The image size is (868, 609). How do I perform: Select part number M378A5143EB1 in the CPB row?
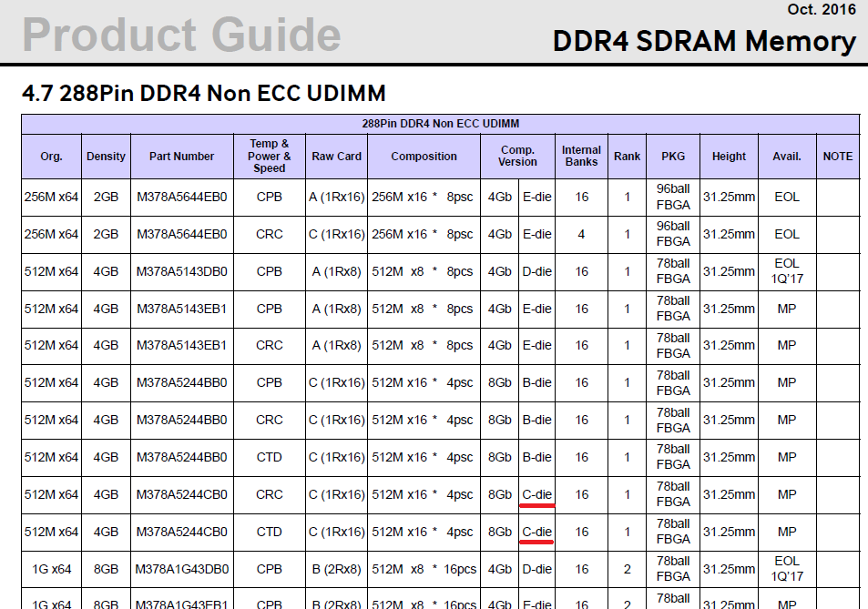point(181,309)
